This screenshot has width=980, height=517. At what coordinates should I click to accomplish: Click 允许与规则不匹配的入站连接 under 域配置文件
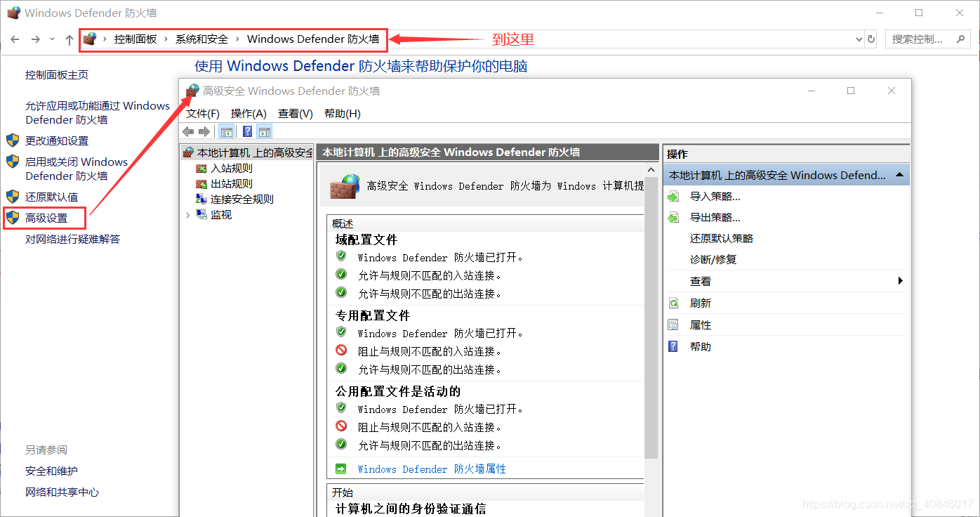click(430, 275)
